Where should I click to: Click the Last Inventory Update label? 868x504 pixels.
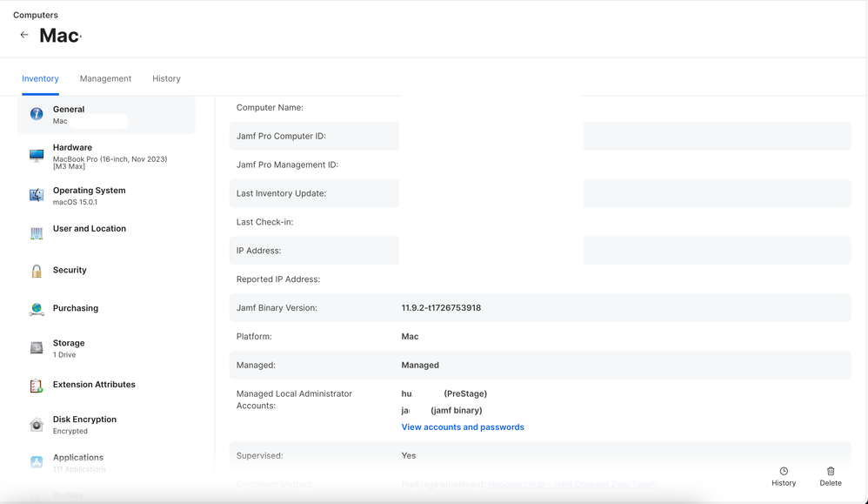click(281, 194)
